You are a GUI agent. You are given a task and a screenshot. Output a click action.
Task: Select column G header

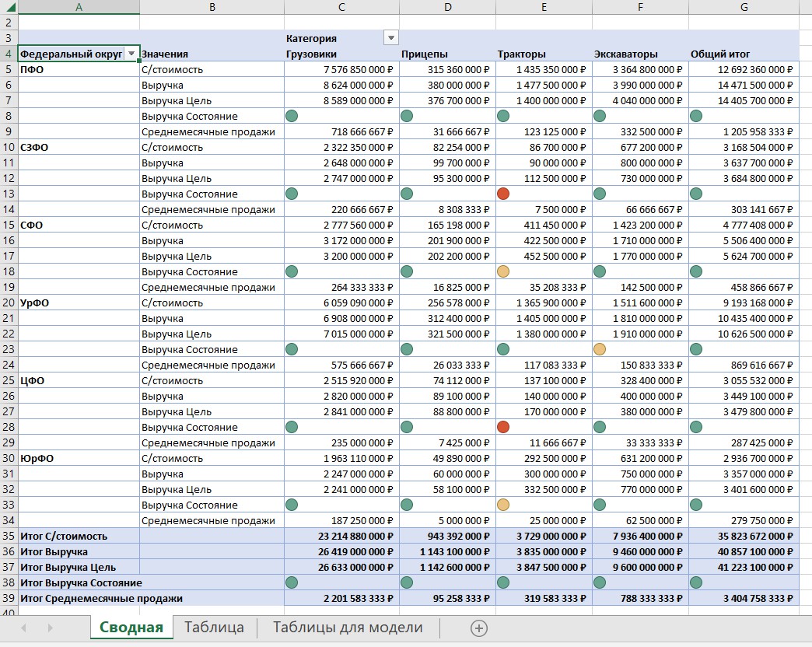(x=744, y=7)
